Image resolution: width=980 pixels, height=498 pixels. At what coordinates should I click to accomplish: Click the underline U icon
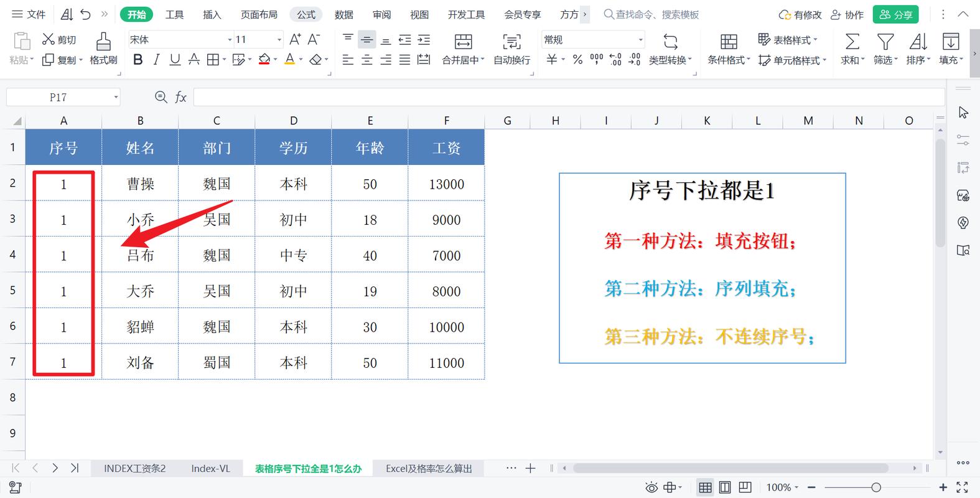pyautogui.click(x=175, y=60)
